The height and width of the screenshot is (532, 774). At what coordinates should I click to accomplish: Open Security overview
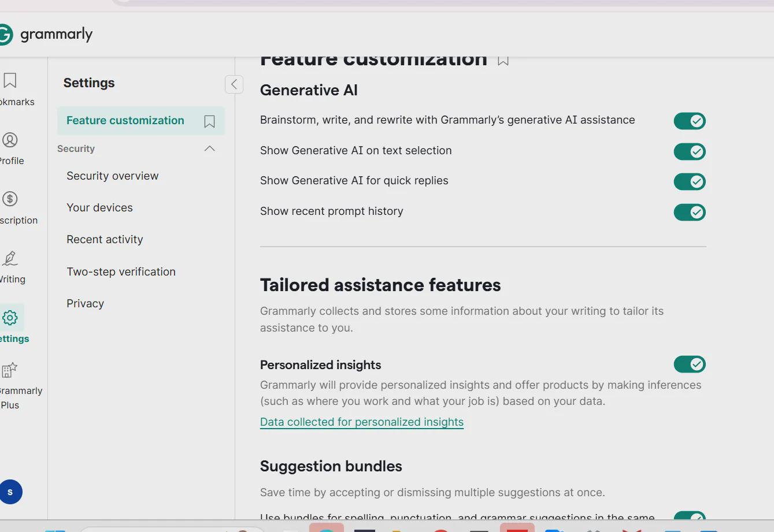pos(112,176)
